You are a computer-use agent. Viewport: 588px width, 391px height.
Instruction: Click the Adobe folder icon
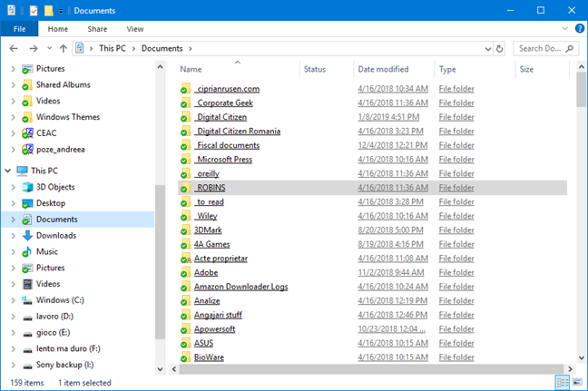tap(185, 272)
